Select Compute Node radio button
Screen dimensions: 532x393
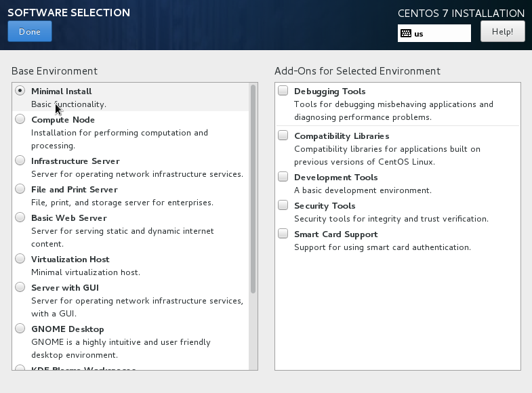pyautogui.click(x=20, y=119)
